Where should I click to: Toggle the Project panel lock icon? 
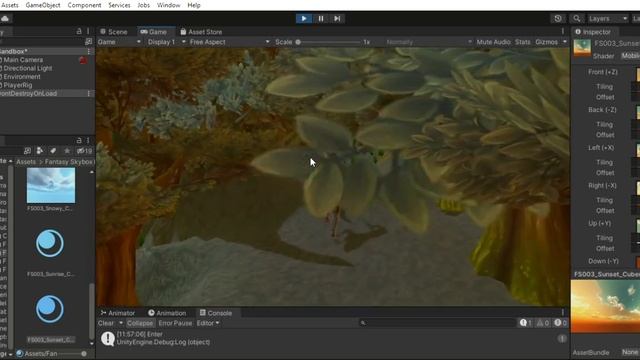[79, 140]
